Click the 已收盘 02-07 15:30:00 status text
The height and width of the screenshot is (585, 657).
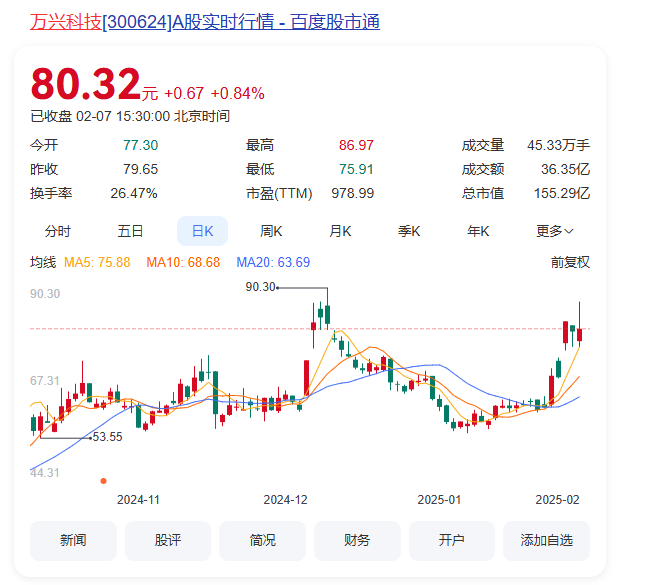point(130,116)
